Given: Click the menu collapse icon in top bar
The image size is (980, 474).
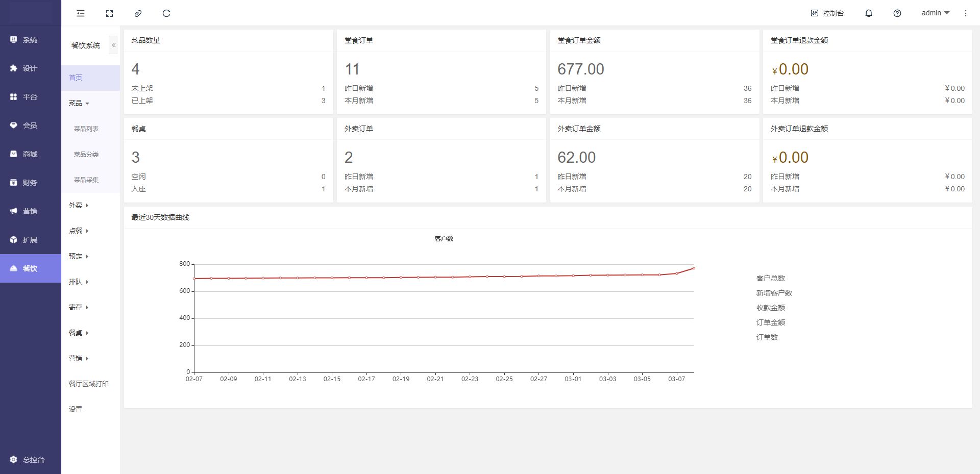Looking at the screenshot, I should pos(81,13).
